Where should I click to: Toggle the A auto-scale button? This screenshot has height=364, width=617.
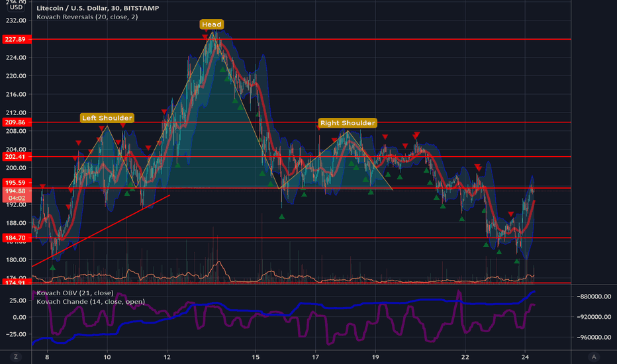(x=594, y=357)
